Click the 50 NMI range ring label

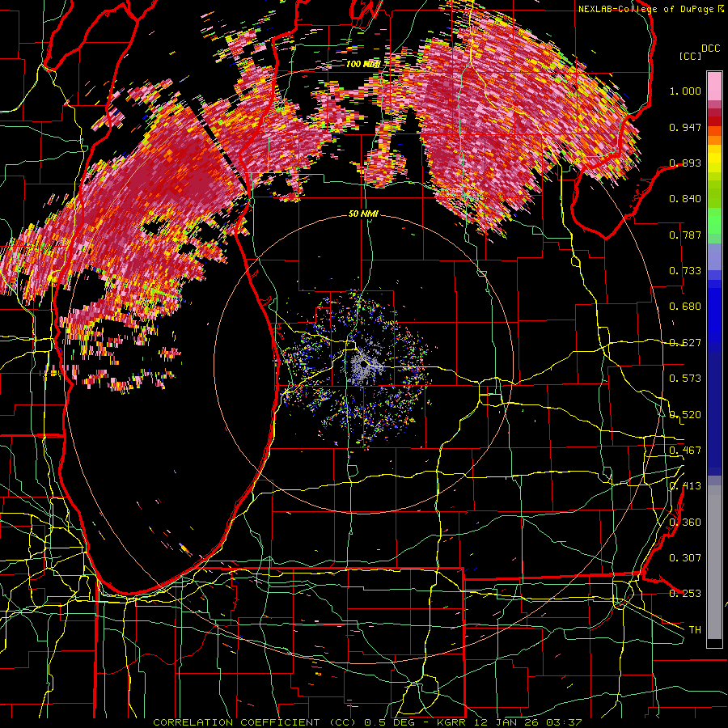point(363,214)
